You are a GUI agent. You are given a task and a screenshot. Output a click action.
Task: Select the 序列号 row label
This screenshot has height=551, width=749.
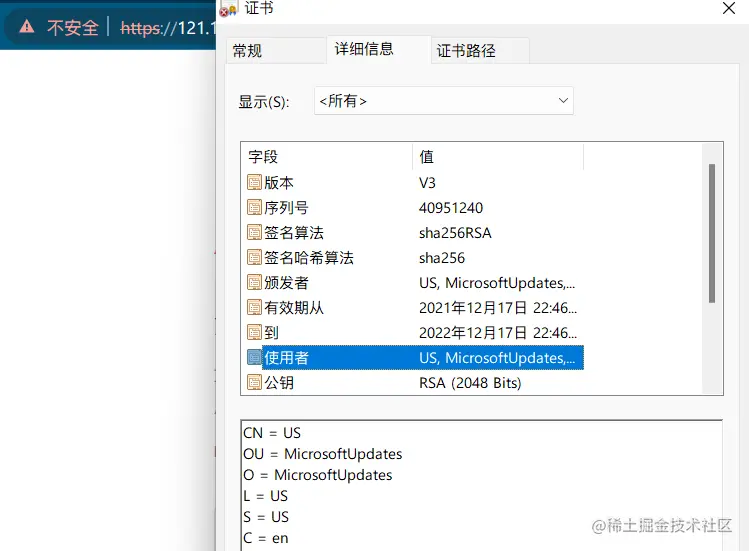286,207
